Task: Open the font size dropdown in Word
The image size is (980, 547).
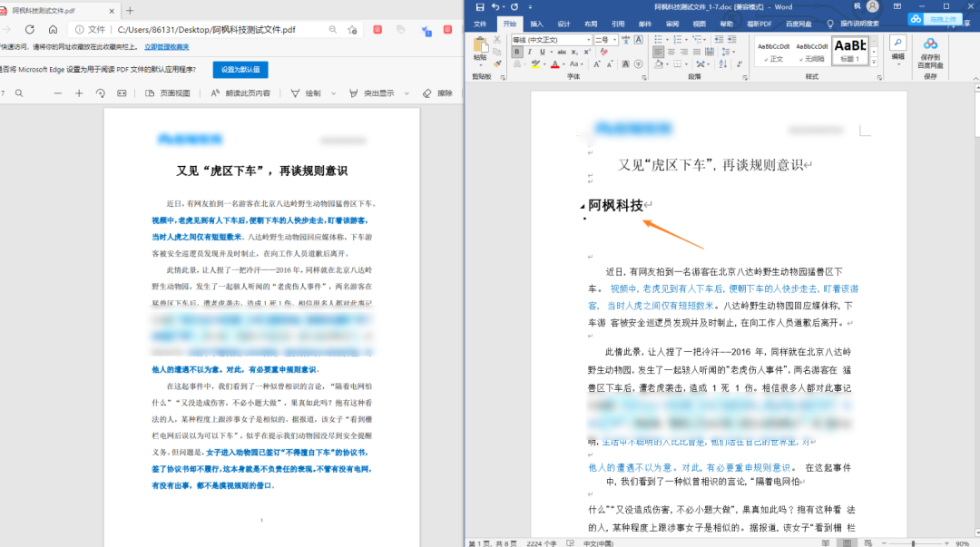Action: click(x=614, y=39)
